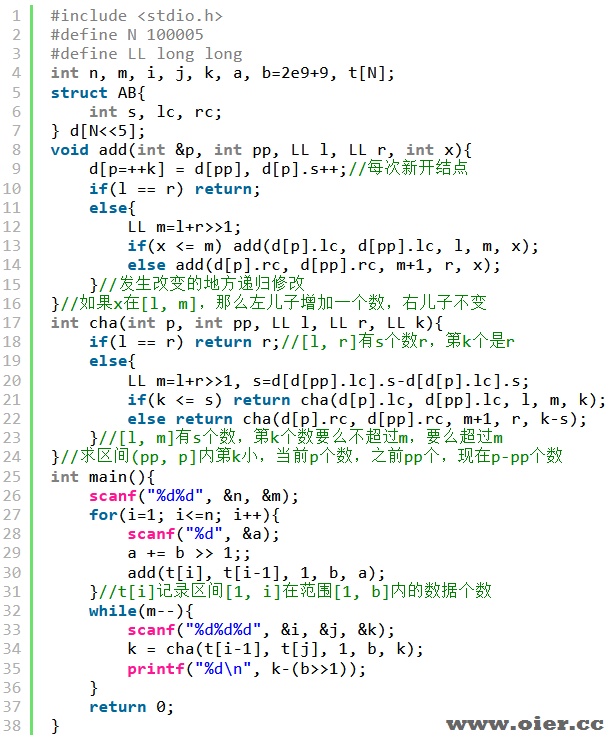Image resolution: width=613 pixels, height=738 pixels.
Task: Click the 'int cha(' function header
Action: (x=247, y=322)
